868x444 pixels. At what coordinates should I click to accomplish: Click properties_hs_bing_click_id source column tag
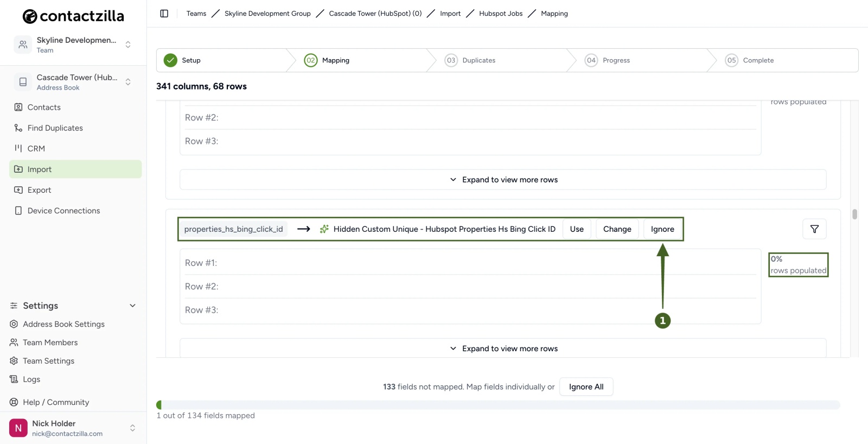click(233, 229)
